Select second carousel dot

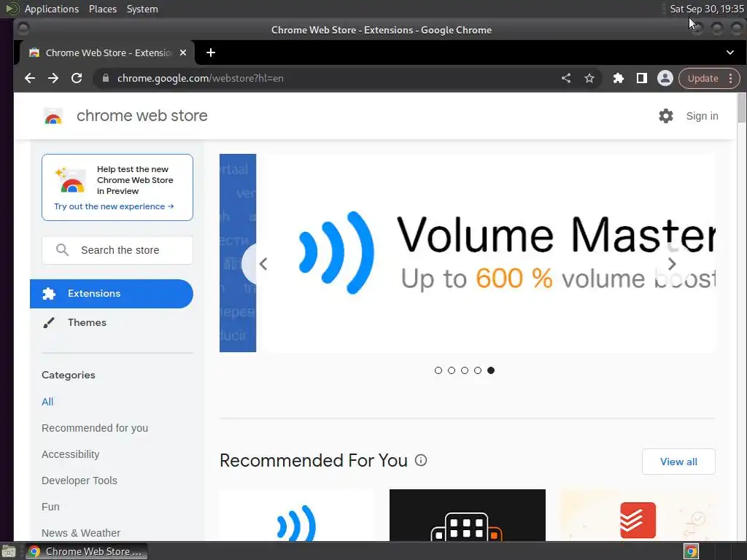coord(452,370)
